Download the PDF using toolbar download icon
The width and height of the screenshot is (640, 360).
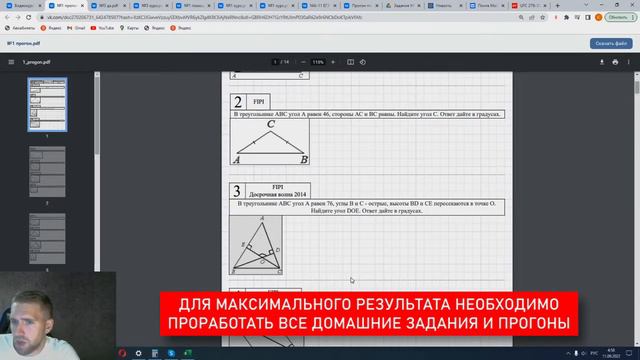(x=602, y=62)
